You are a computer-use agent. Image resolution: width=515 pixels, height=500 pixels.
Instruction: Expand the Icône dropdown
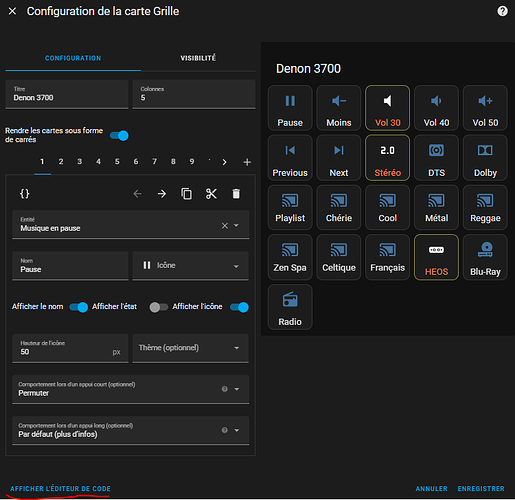(191, 266)
